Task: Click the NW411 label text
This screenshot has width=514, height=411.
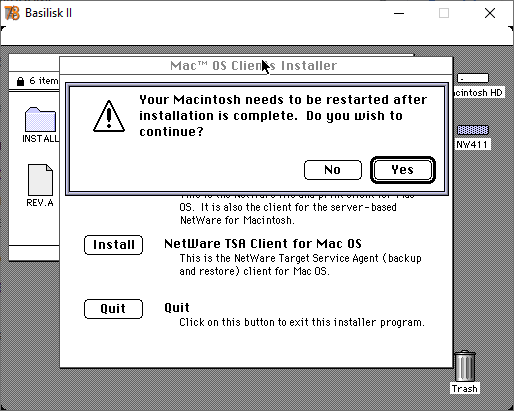Action: 472,145
